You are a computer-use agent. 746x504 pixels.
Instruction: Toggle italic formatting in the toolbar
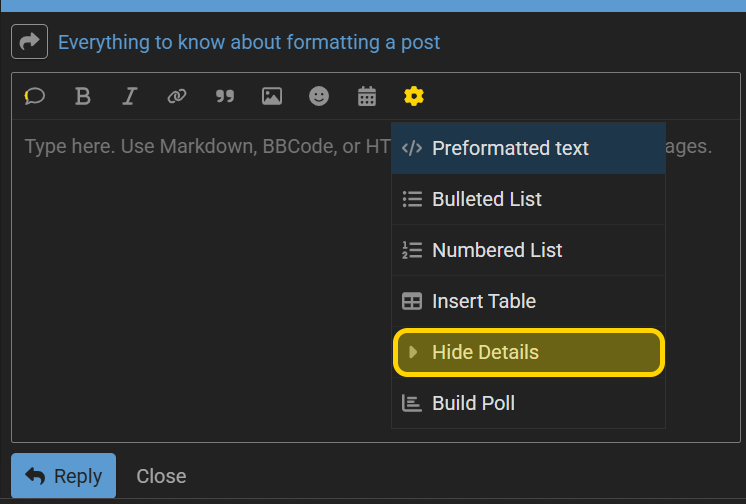(x=129, y=96)
